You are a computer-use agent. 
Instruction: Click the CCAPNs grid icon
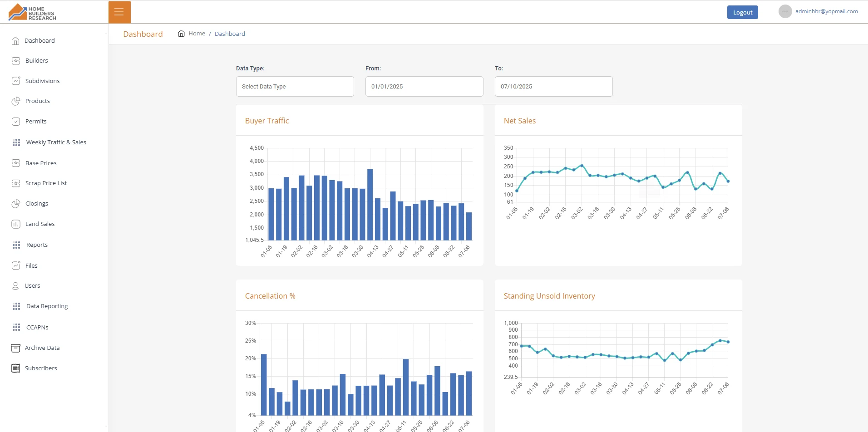(16, 327)
